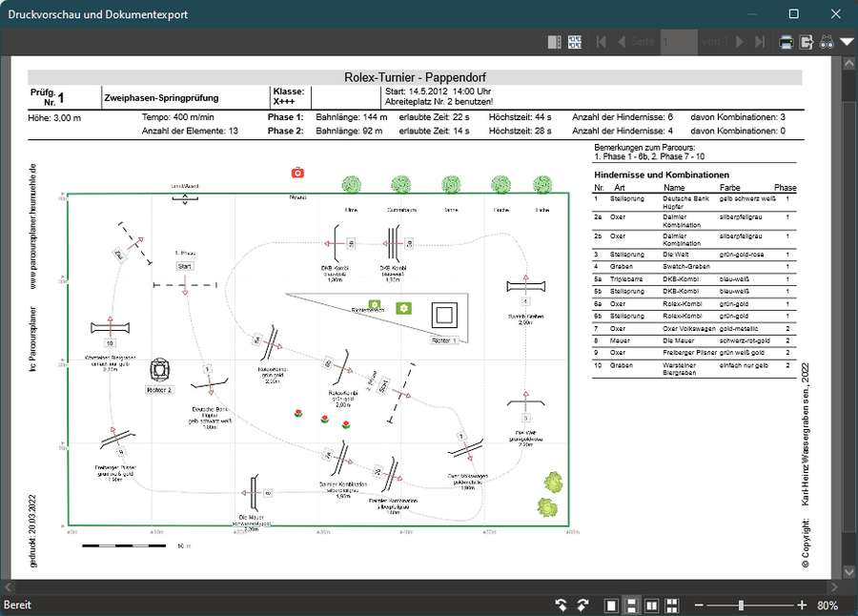Click 'Oxer Volkswagen' in the obstacle table
Screen dimensions: 858x616
689,329
